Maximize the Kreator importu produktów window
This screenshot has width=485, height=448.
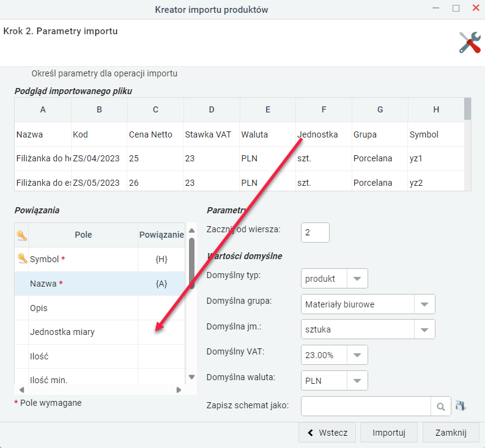456,8
